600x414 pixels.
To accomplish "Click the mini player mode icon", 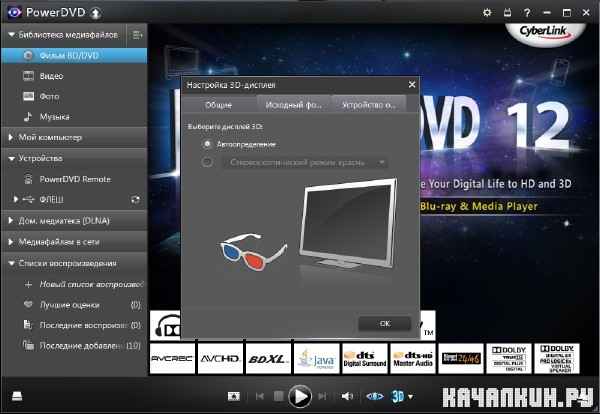I will click(x=507, y=13).
